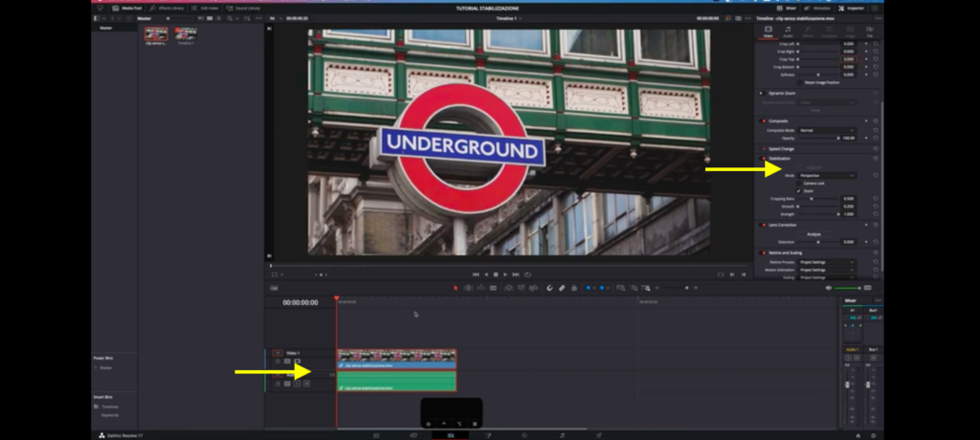
Task: Open the Retime Process dropdown
Action: pos(827,262)
